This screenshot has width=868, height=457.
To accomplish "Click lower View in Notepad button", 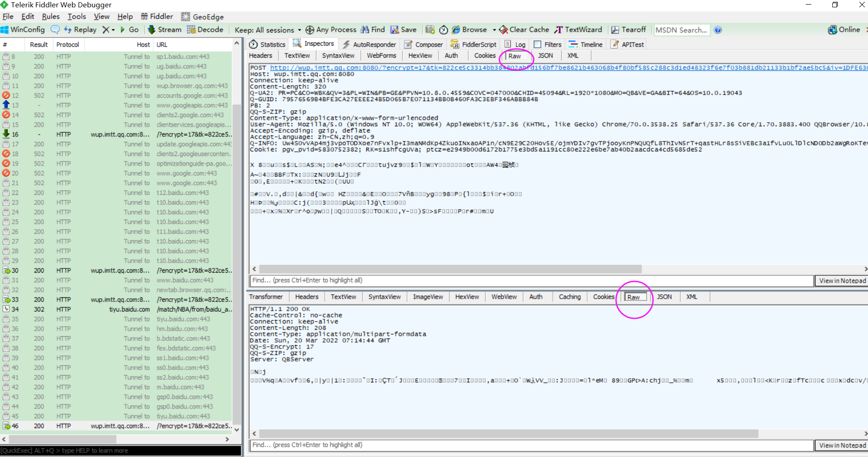I will tap(842, 445).
